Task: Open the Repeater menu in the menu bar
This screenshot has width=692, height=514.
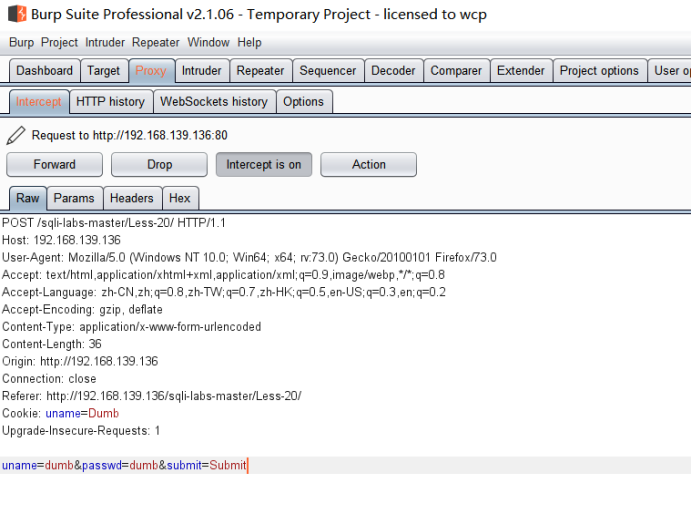Action: (x=155, y=42)
